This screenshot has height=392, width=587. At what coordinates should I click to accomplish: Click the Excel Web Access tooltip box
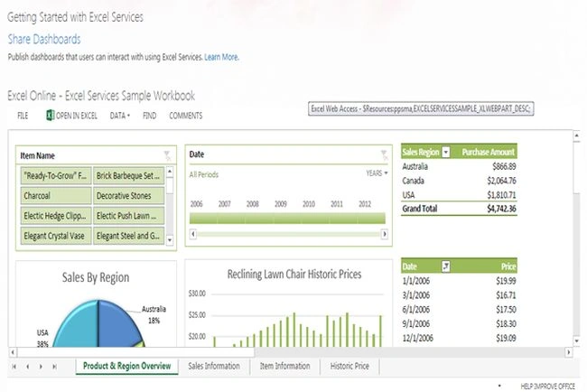click(x=421, y=109)
